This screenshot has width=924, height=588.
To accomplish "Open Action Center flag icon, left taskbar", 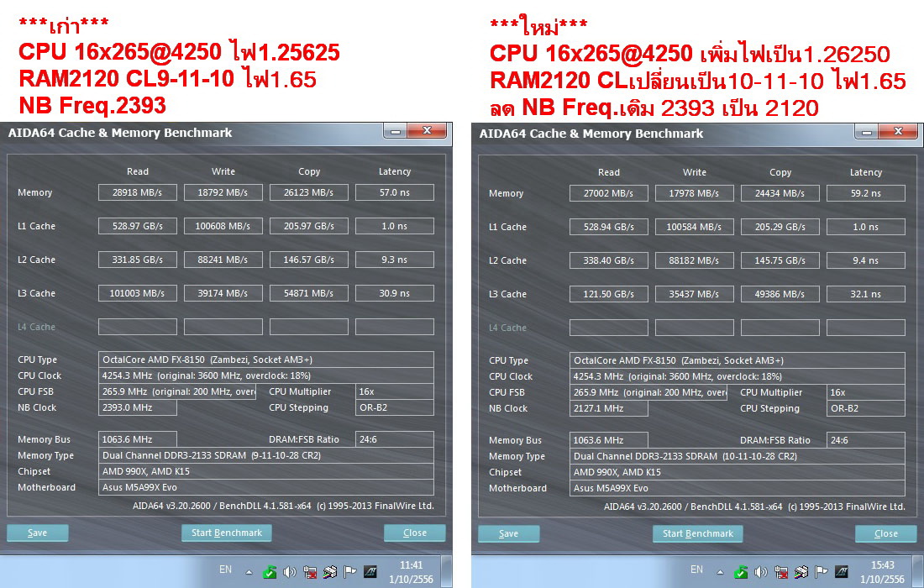I will (350, 571).
